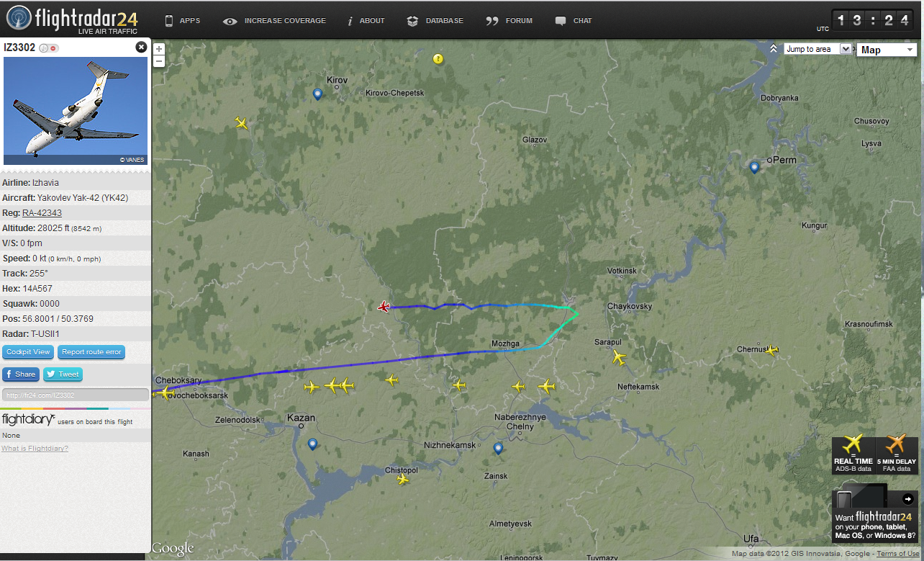Select the yellow plane near Sarapul
924x561 pixels.
(x=618, y=356)
